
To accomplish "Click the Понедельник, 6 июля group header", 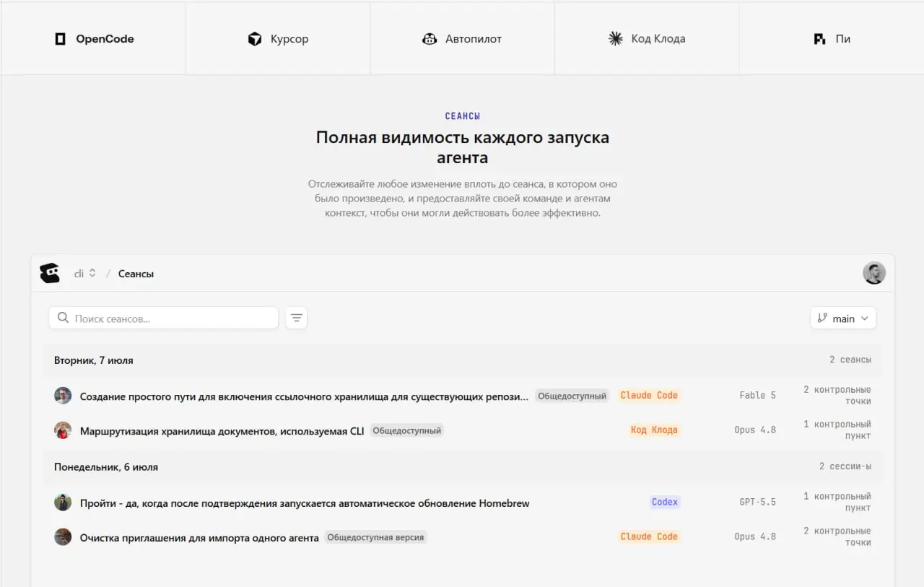I will (x=462, y=466).
